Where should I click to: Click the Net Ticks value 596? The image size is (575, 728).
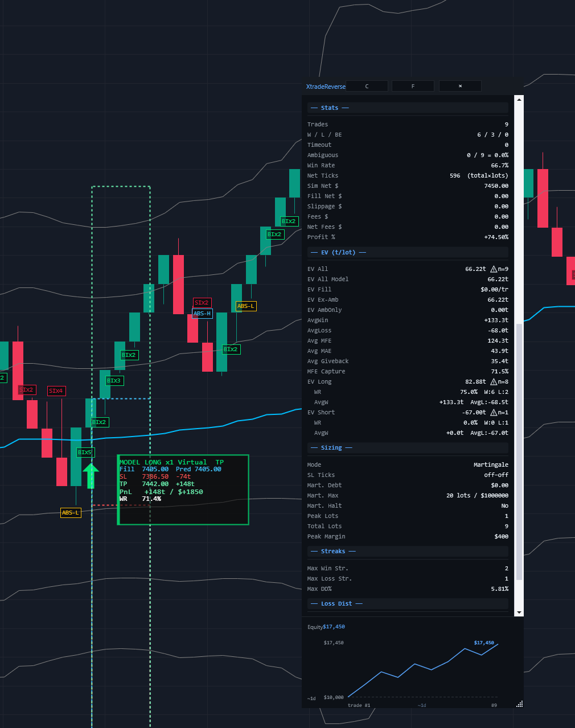[455, 175]
